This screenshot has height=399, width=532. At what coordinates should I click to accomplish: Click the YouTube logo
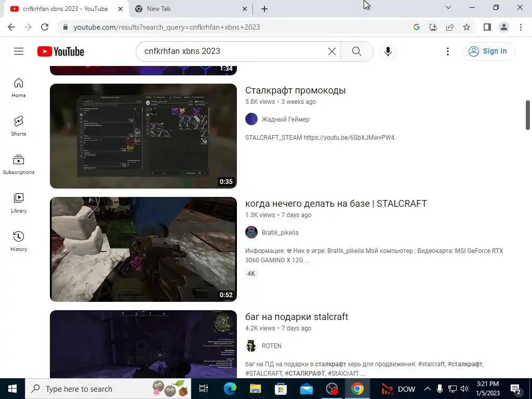click(x=61, y=51)
